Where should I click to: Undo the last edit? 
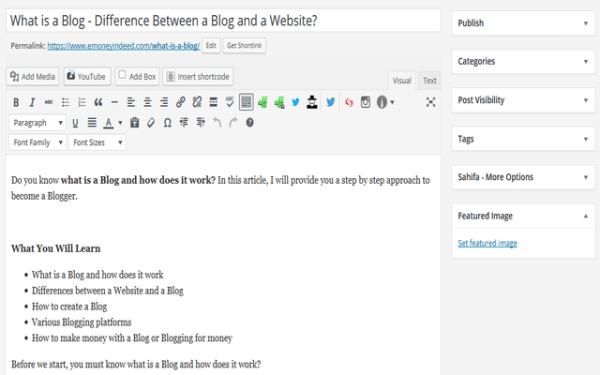[217, 123]
